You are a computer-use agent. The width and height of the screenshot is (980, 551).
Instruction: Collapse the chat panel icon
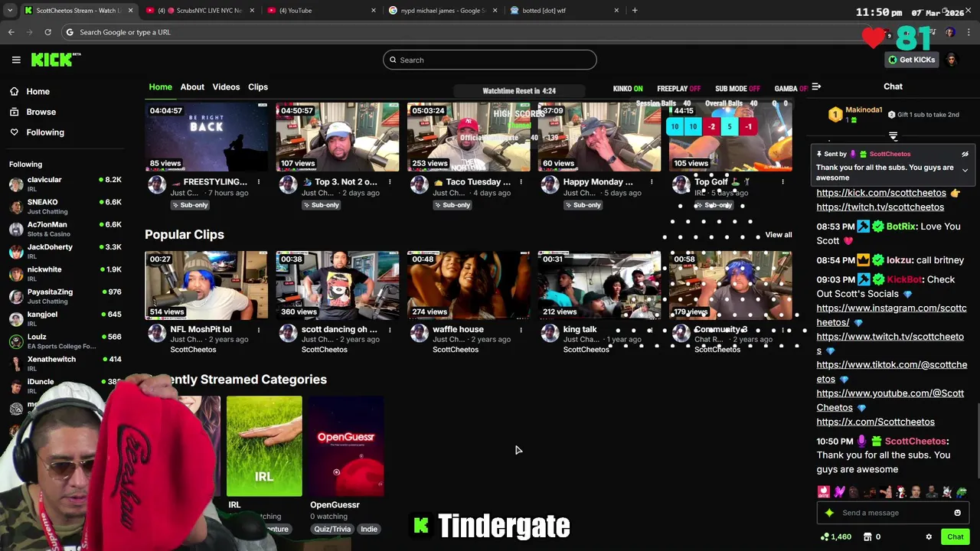tap(816, 86)
